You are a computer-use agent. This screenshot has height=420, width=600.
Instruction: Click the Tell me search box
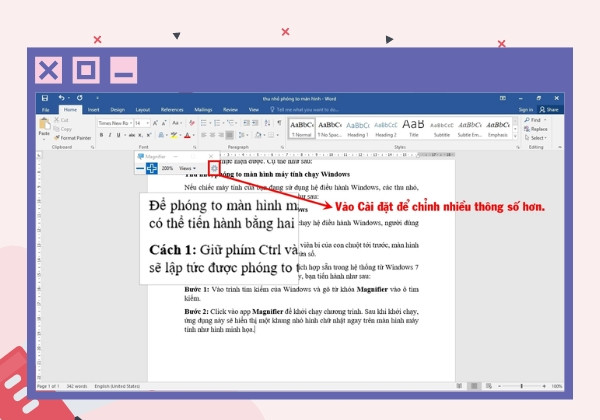[x=305, y=110]
